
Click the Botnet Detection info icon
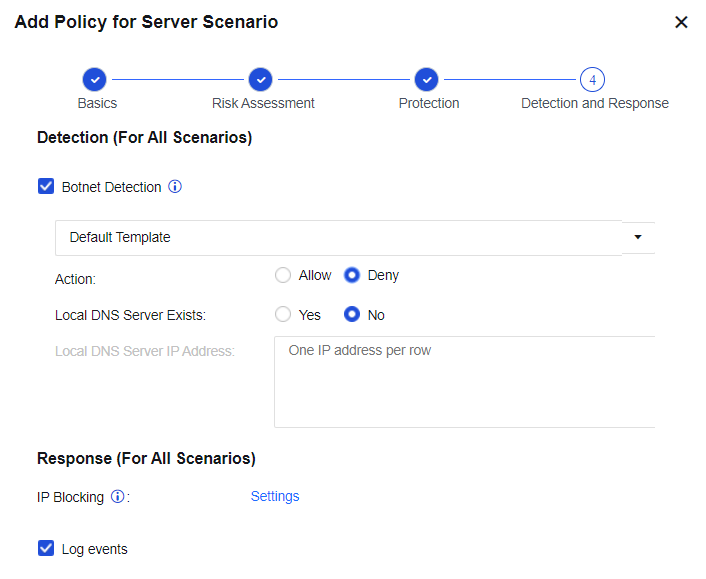coord(175,187)
